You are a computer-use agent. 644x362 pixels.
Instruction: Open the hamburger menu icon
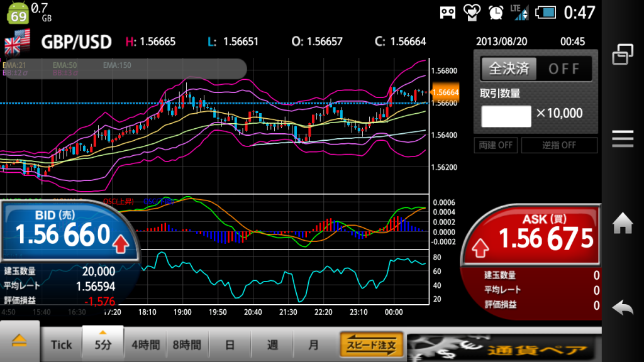click(622, 138)
